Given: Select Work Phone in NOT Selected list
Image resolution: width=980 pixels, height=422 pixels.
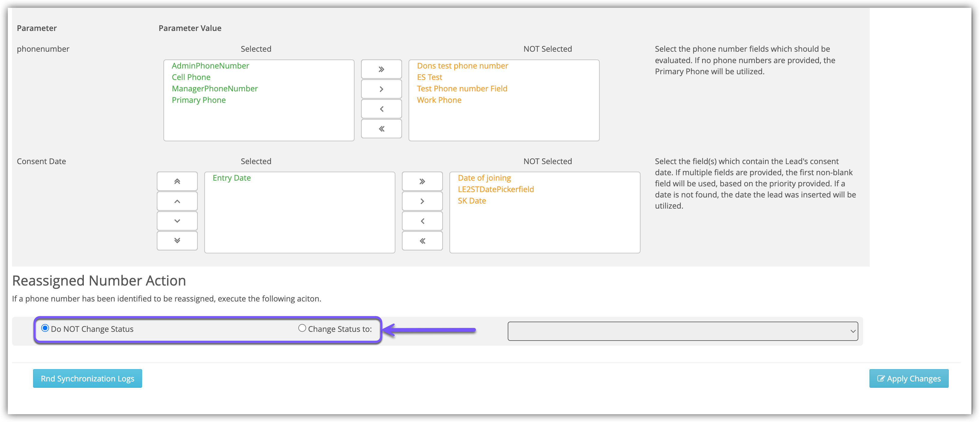Looking at the screenshot, I should [x=439, y=100].
